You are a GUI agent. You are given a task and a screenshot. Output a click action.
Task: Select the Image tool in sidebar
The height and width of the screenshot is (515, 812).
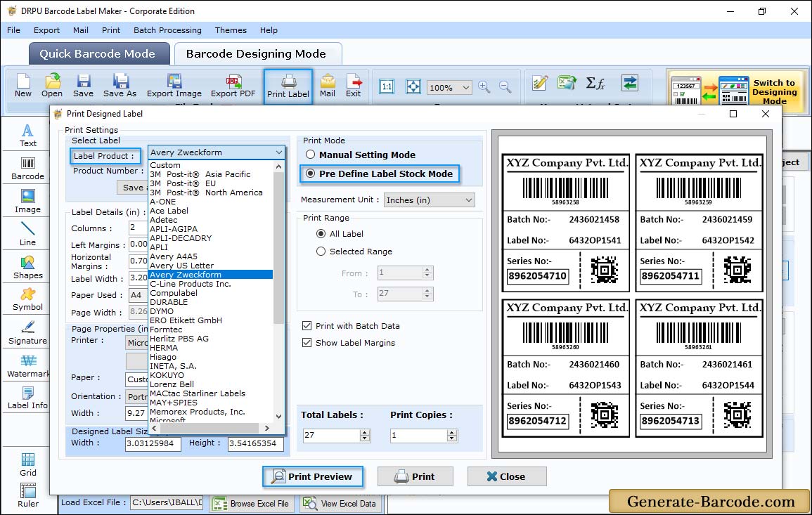pyautogui.click(x=27, y=202)
